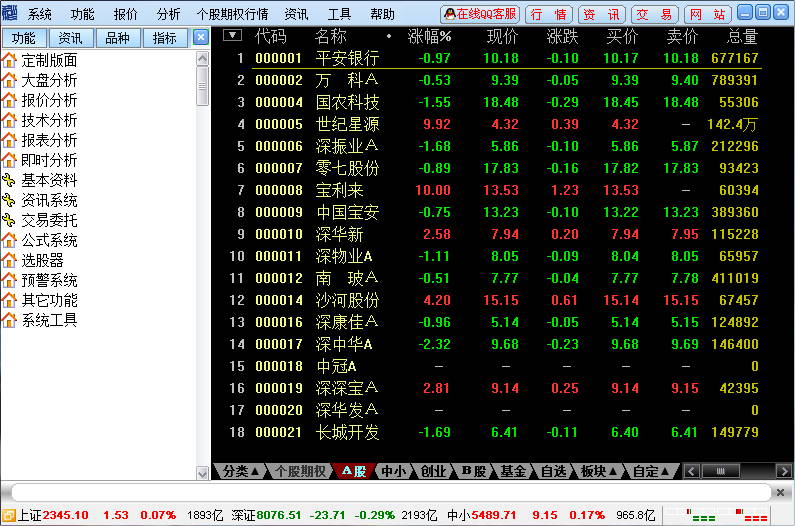Open the 分析 menu

(169, 14)
